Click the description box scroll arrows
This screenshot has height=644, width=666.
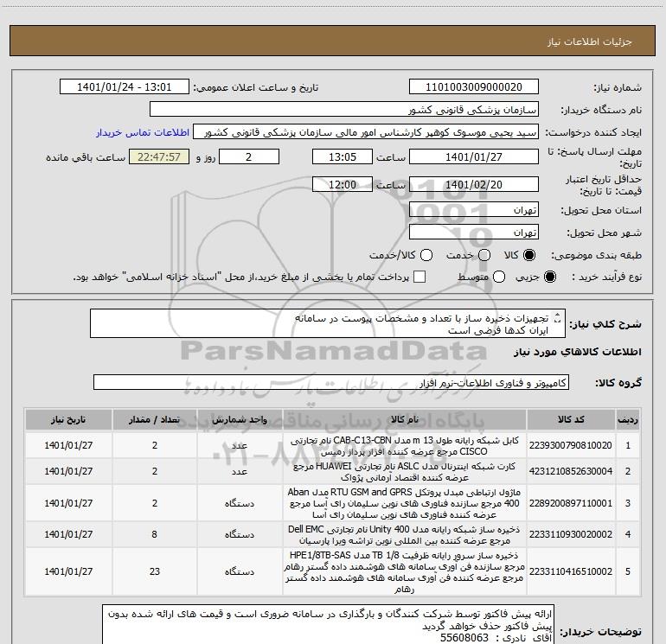558,318
